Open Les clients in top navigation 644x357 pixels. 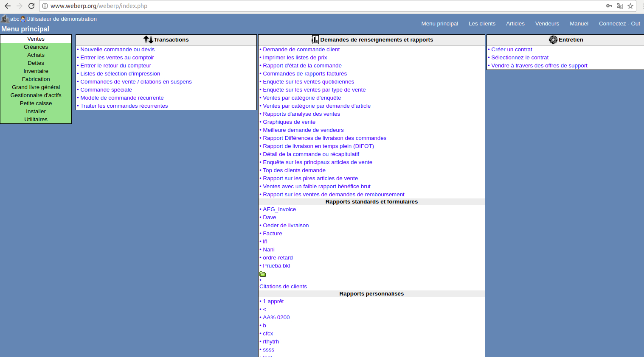[482, 23]
